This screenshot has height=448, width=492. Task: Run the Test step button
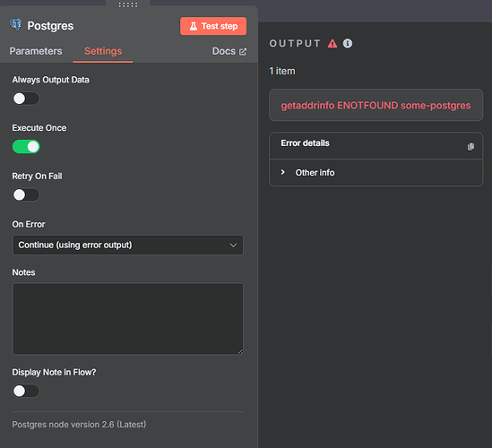click(213, 26)
